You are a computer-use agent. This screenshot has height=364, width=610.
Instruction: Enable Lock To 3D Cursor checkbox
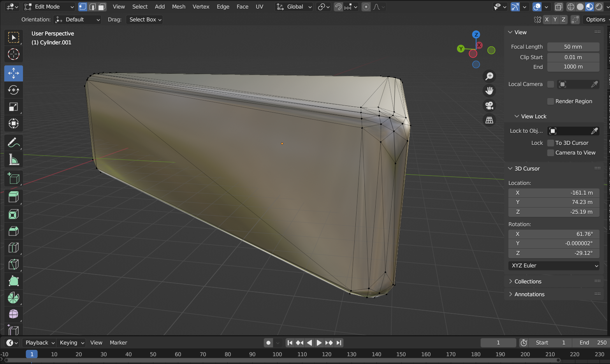click(550, 143)
